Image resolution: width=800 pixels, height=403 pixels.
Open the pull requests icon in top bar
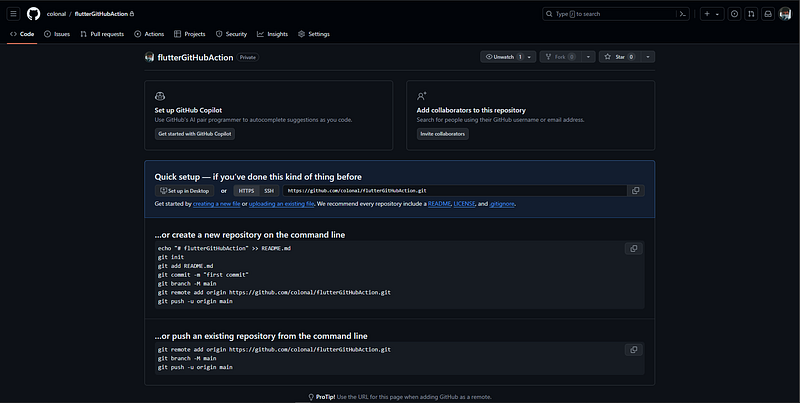tap(751, 14)
